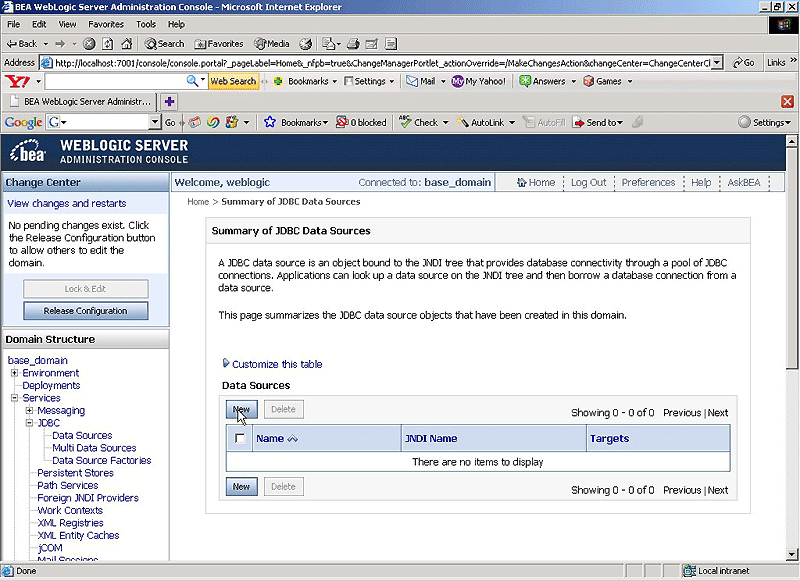This screenshot has height=581, width=800.
Task: Click the Print icon in toolbar
Action: [353, 44]
